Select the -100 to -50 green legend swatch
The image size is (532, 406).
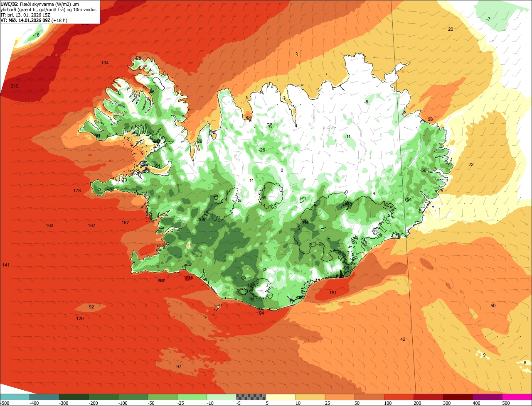click(x=133, y=397)
